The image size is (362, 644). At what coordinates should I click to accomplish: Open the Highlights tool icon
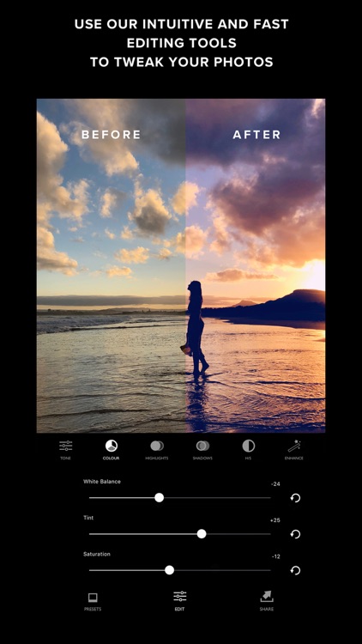(x=157, y=446)
